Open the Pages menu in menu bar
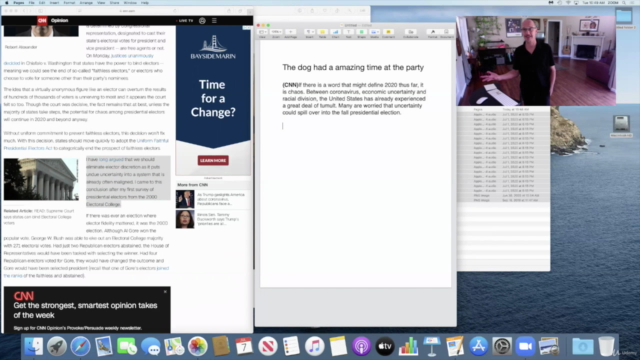 tap(18, 2)
